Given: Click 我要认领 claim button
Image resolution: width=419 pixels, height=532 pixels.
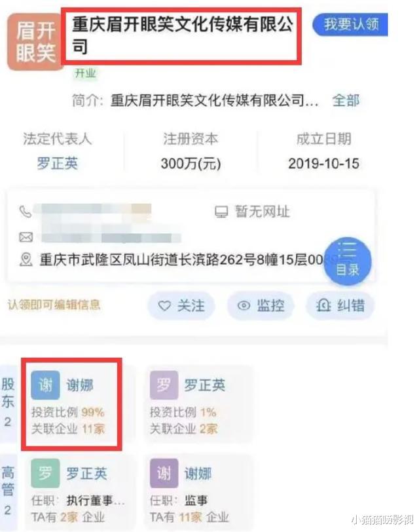Looking at the screenshot, I should 350,24.
